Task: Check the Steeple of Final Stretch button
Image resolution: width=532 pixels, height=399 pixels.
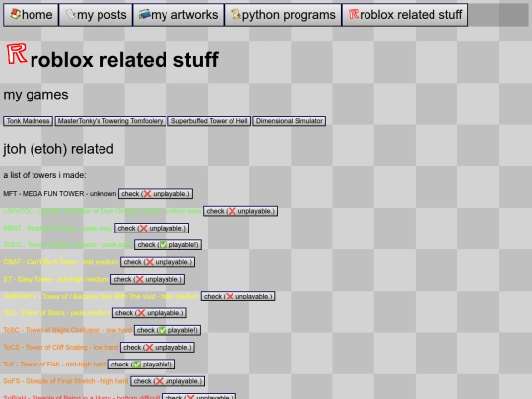Action: point(167,381)
